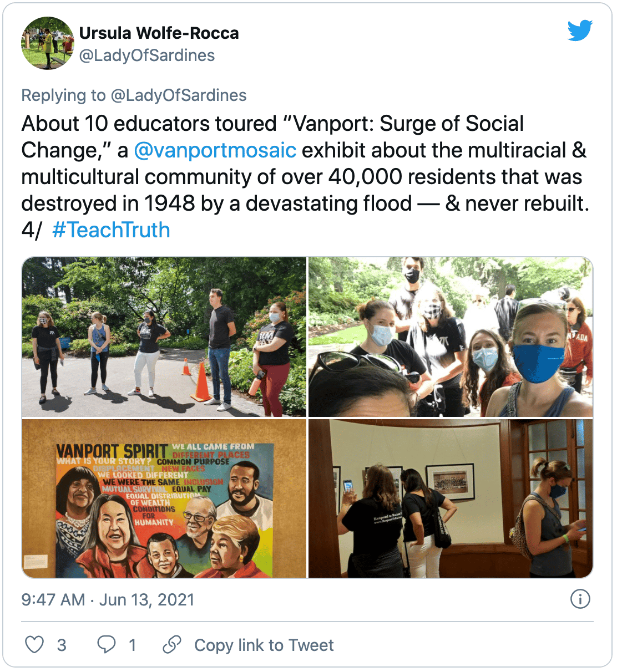Visit the @vanportmosaic mention link
This screenshot has width=617, height=672.
[215, 150]
